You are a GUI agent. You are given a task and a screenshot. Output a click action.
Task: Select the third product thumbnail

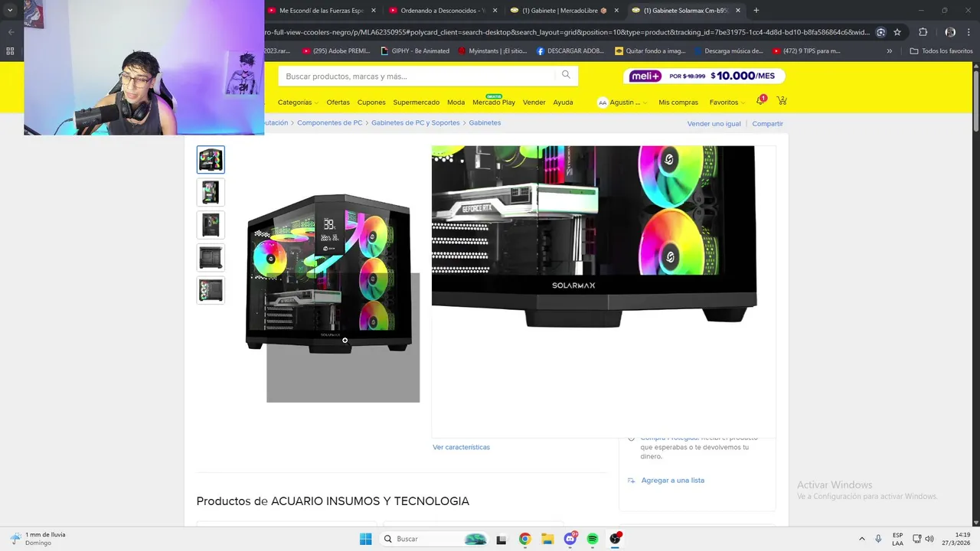[x=211, y=225]
